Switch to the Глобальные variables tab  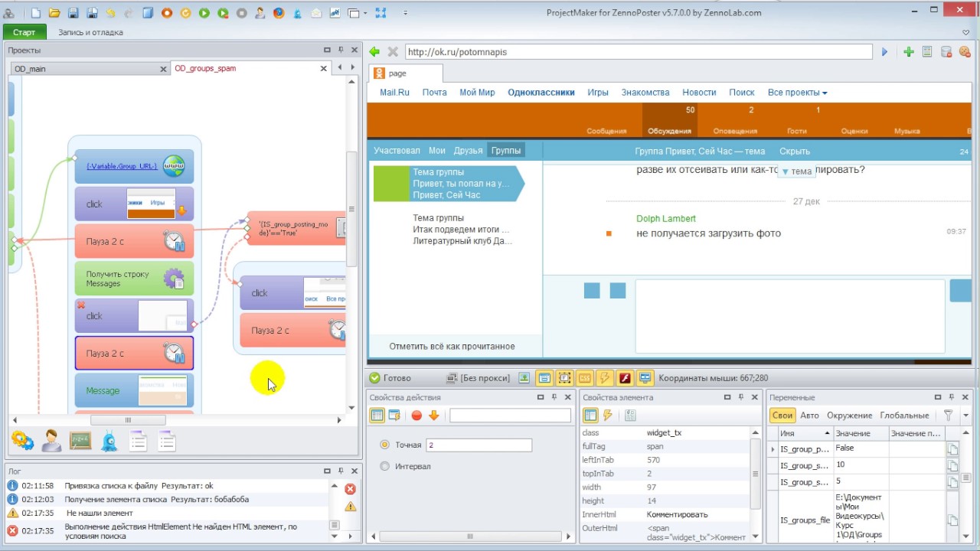tap(904, 416)
